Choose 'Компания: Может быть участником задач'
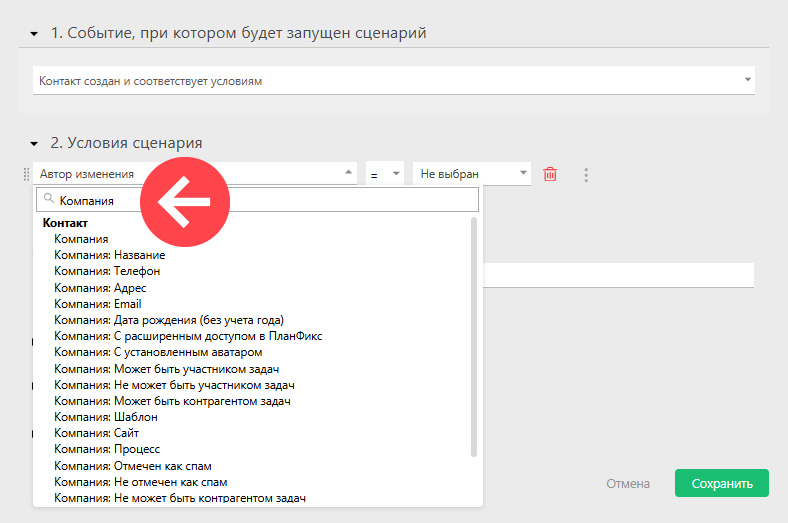The width and height of the screenshot is (788, 523). pyautogui.click(x=166, y=369)
